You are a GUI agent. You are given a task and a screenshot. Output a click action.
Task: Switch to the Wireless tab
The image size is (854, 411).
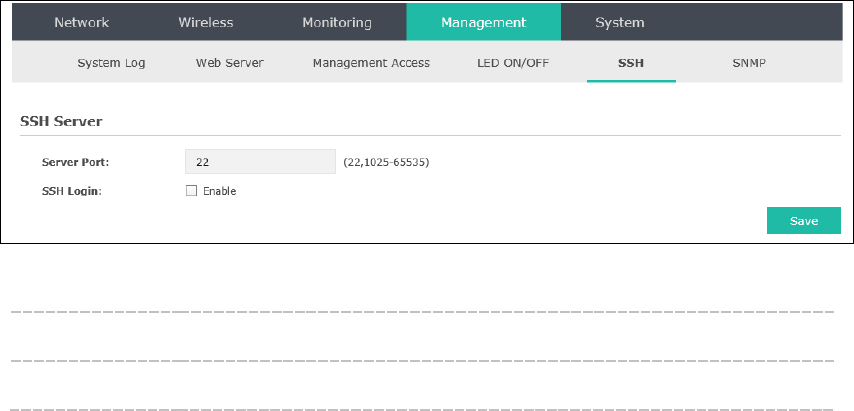coord(206,22)
